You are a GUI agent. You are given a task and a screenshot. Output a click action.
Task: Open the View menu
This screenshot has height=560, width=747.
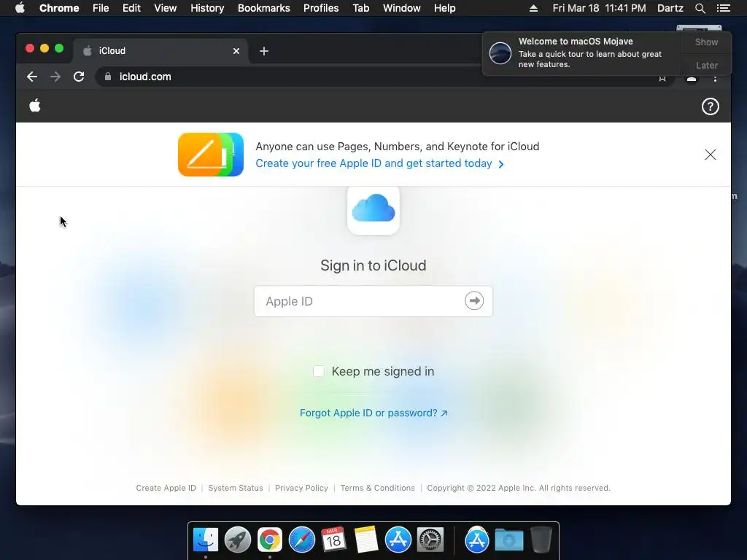tap(166, 8)
